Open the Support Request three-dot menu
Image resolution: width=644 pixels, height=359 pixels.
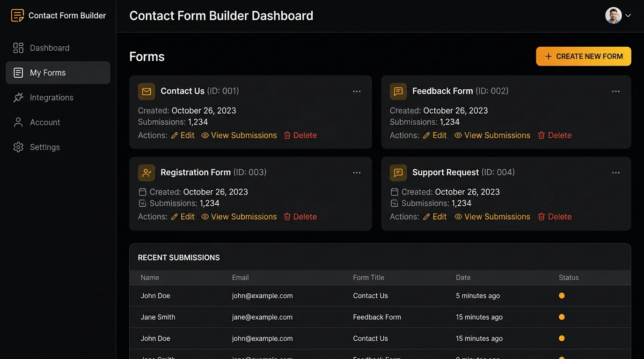pos(616,173)
